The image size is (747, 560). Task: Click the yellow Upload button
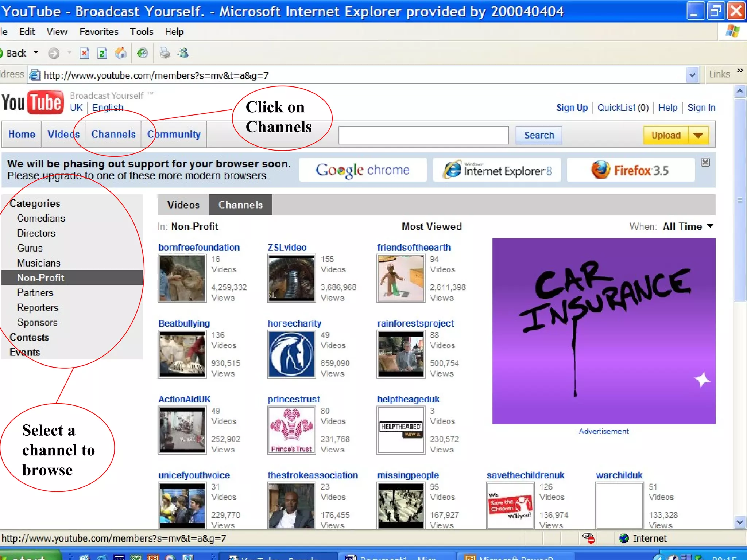666,135
